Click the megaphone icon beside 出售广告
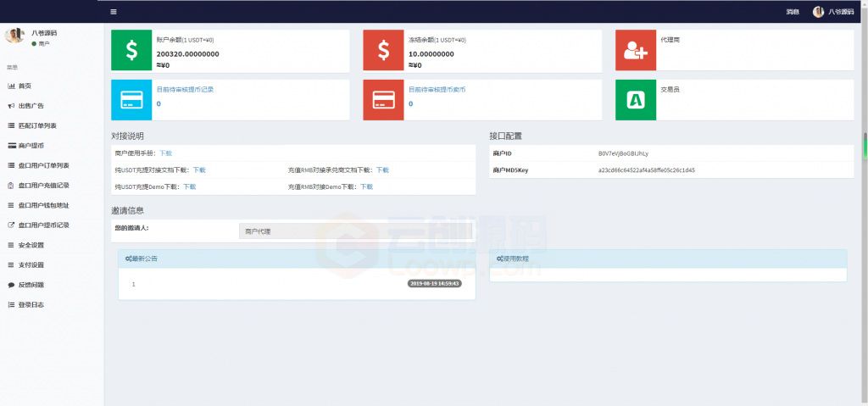This screenshot has height=406, width=868. 11,106
